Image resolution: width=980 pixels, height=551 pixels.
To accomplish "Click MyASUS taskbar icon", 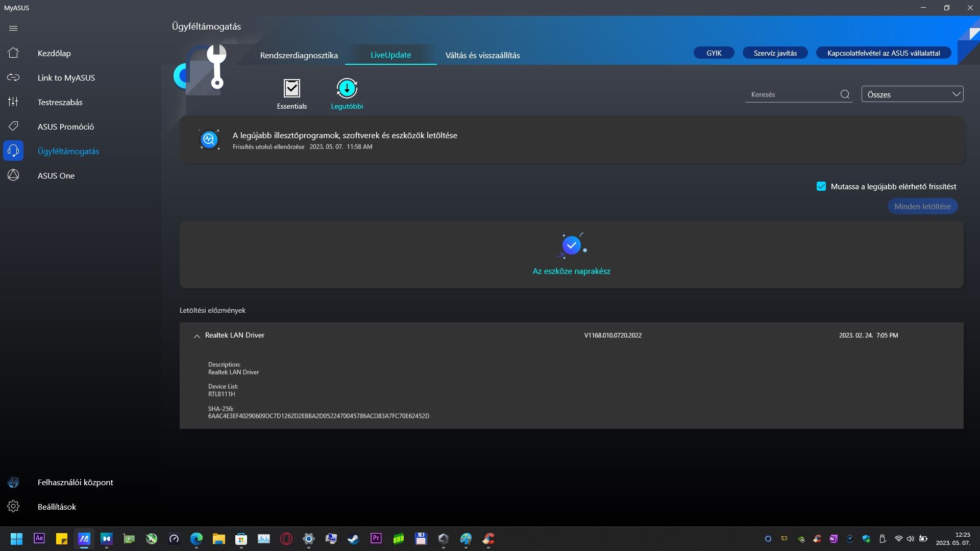I will point(84,539).
